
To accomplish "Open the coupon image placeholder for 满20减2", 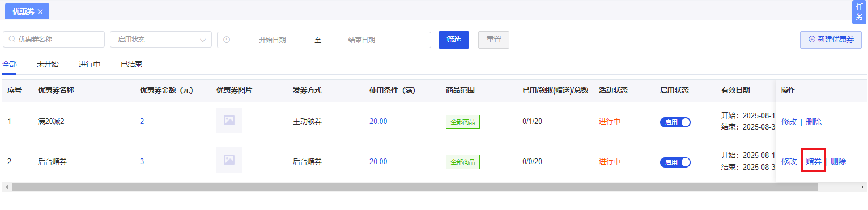I will point(229,120).
